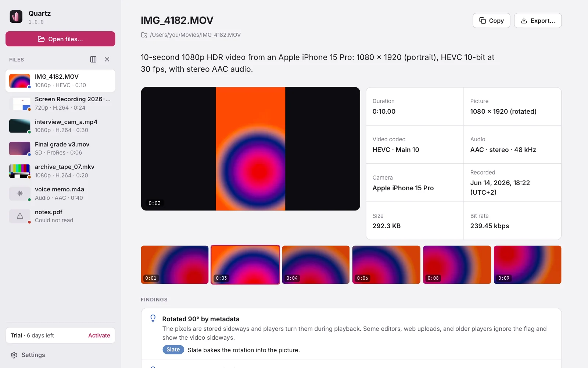
Task: Click the waveform icon for voice memo.m4a
Action: (20, 194)
